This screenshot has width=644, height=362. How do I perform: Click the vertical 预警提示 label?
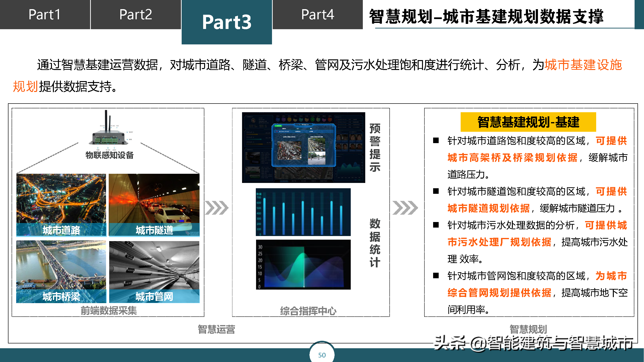tap(375, 147)
